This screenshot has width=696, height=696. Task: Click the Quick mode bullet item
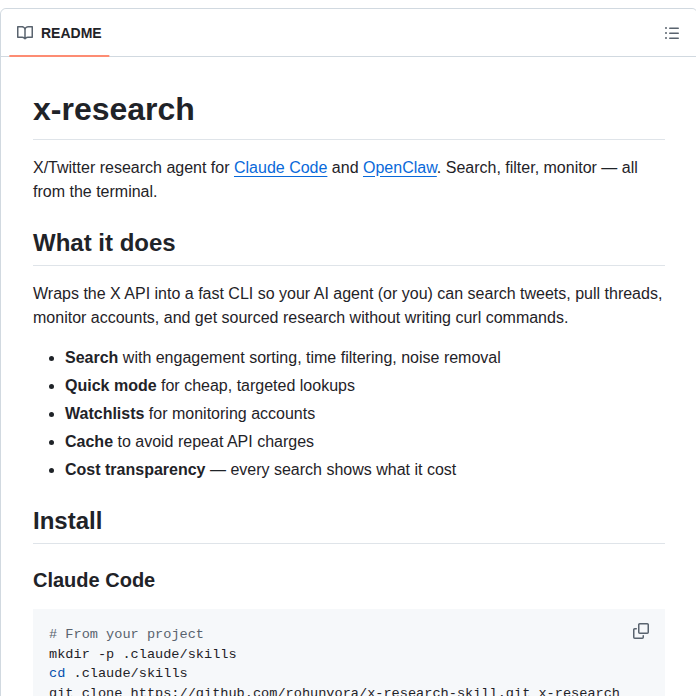pyautogui.click(x=110, y=385)
